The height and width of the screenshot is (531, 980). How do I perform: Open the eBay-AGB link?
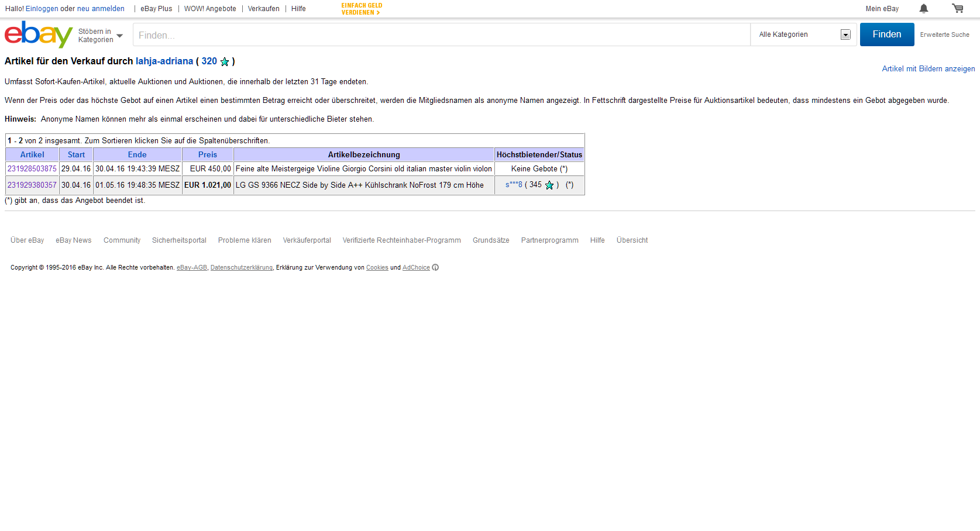click(x=192, y=268)
